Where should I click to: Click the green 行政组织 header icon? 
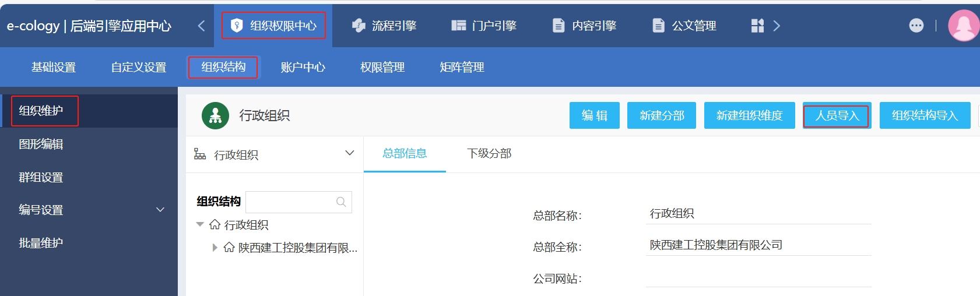[215, 115]
